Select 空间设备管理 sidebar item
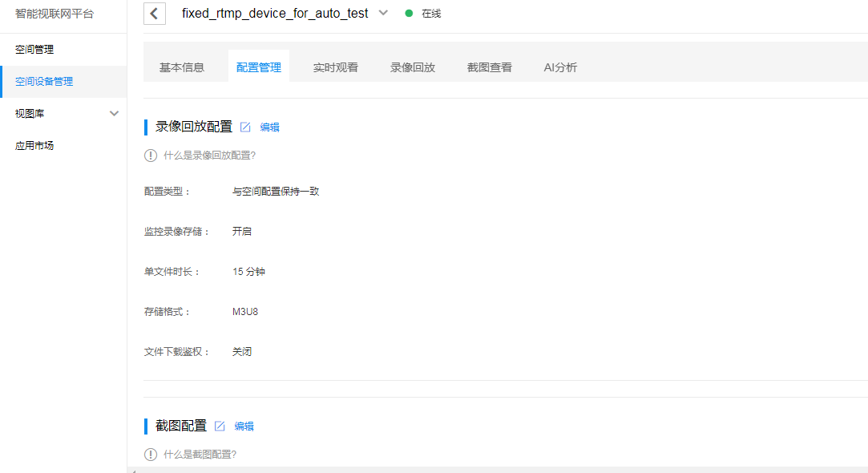Image resolution: width=868 pixels, height=473 pixels. pyautogui.click(x=63, y=82)
